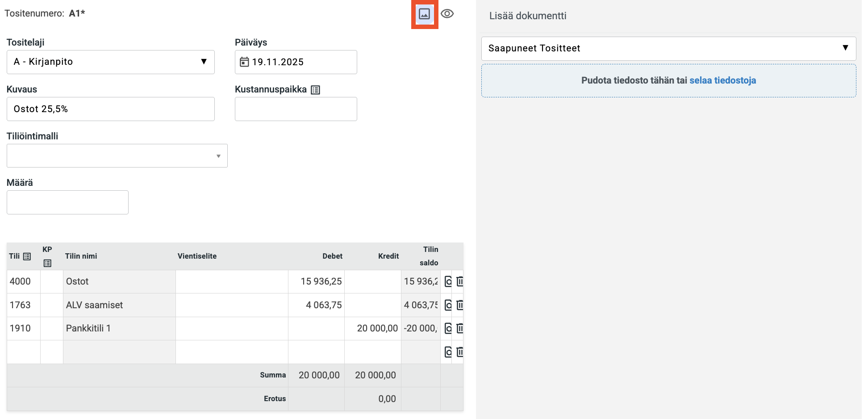Click the image attachment icon at top
The width and height of the screenshot is (868, 419).
click(x=424, y=14)
